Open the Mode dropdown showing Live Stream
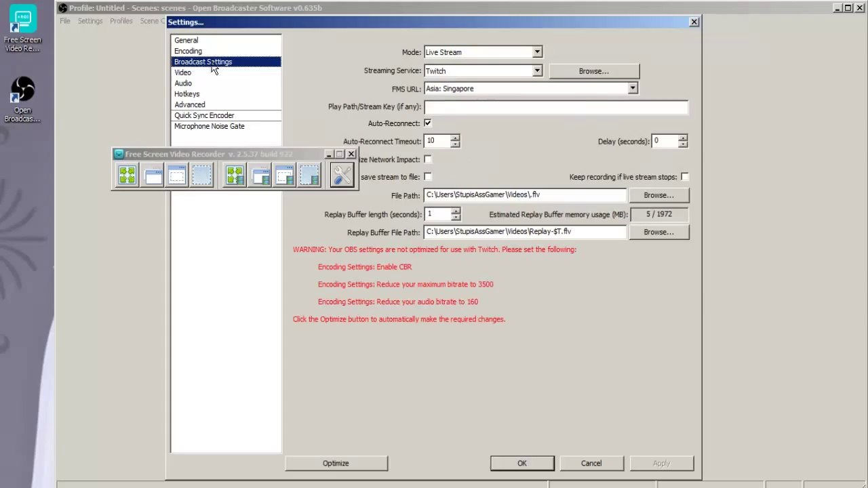868x488 pixels. (483, 52)
